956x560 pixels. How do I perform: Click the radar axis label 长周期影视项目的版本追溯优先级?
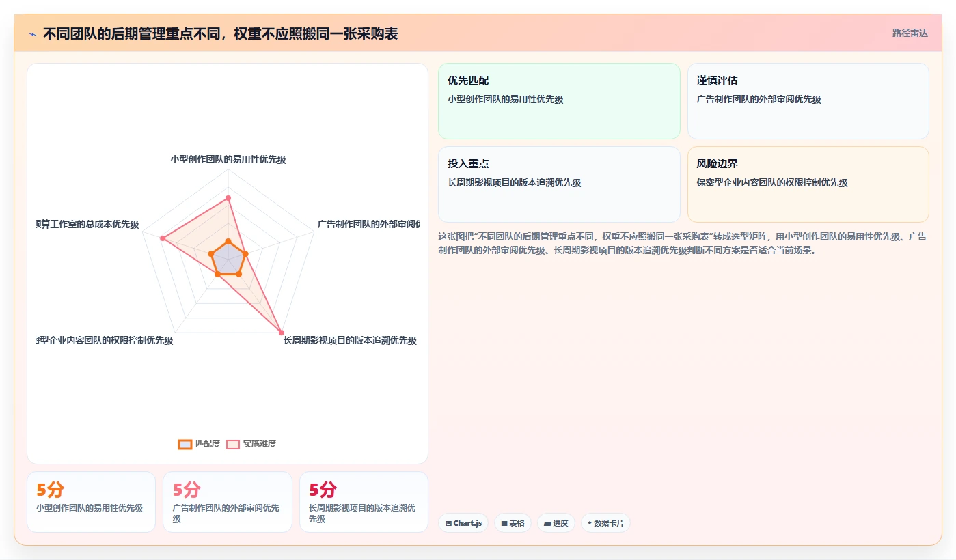tap(350, 340)
